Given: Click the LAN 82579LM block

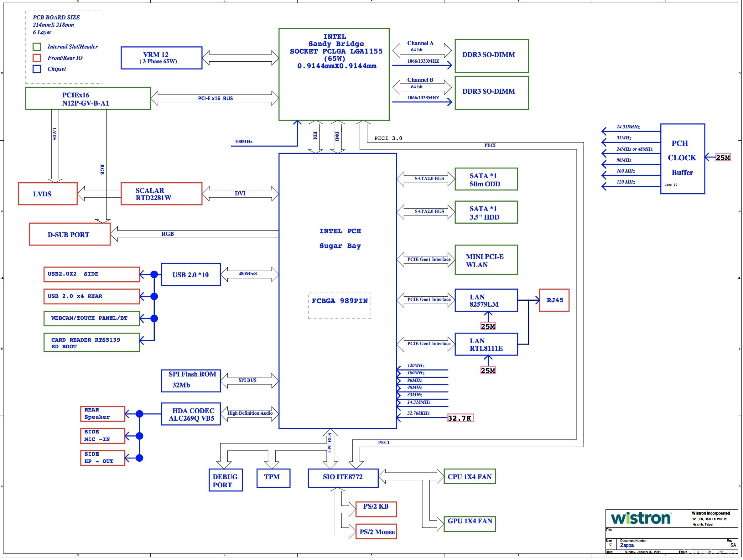Looking at the screenshot, I should 486,300.
